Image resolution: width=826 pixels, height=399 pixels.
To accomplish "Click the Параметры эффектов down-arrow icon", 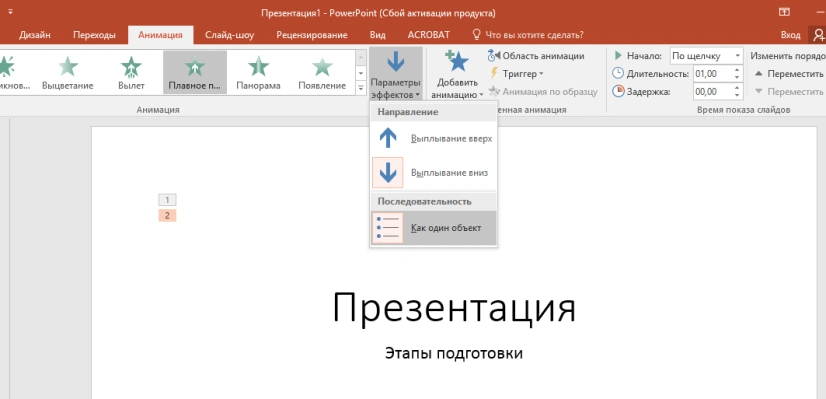I will pos(396,62).
